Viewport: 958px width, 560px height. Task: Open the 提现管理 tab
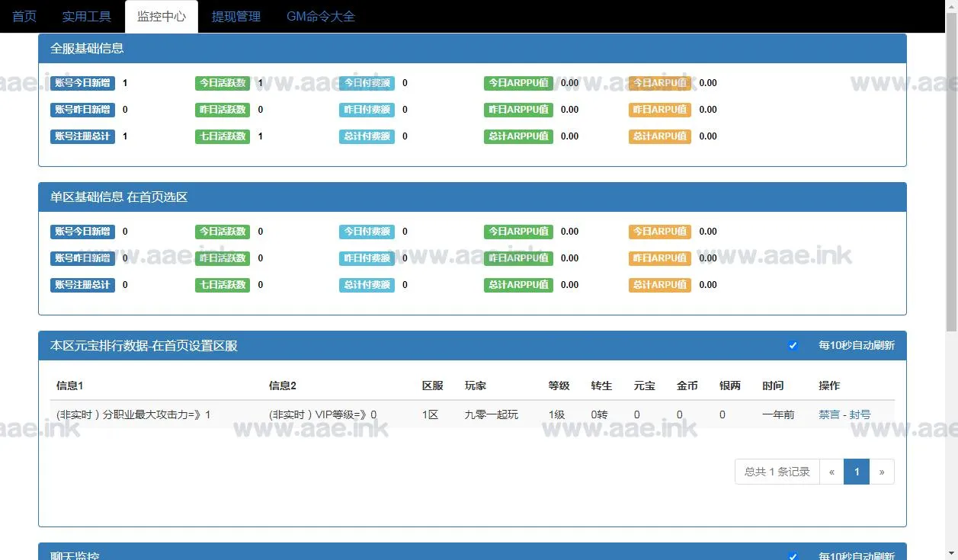(x=235, y=16)
